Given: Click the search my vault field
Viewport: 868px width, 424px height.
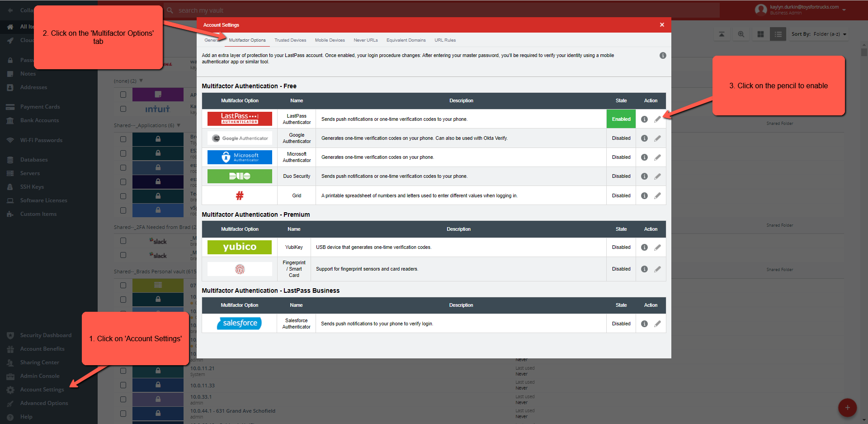Looking at the screenshot, I should click(441, 10).
